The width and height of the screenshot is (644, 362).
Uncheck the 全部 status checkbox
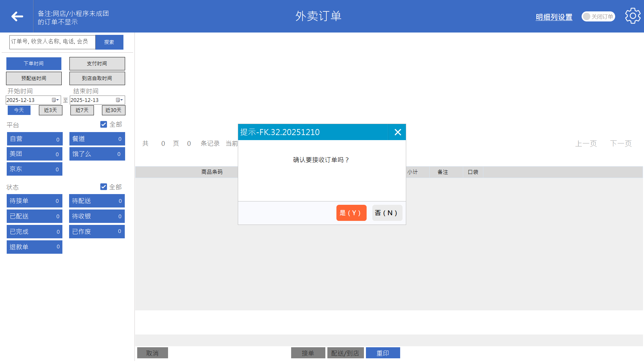104,187
